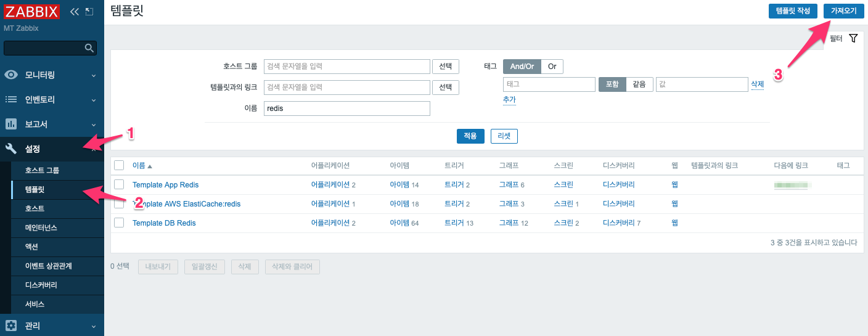Viewport: 868px width, 336px height.
Task: Open 호스트 그룹 submenu item
Action: tap(57, 170)
